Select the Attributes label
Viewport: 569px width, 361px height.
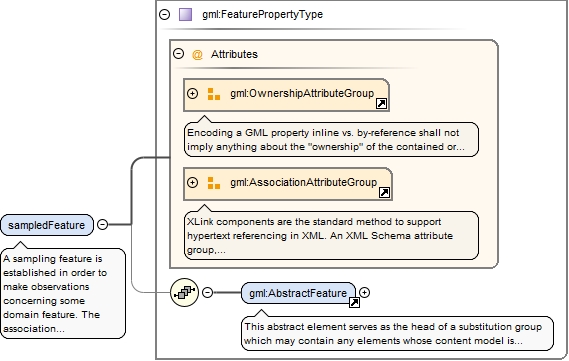(234, 54)
